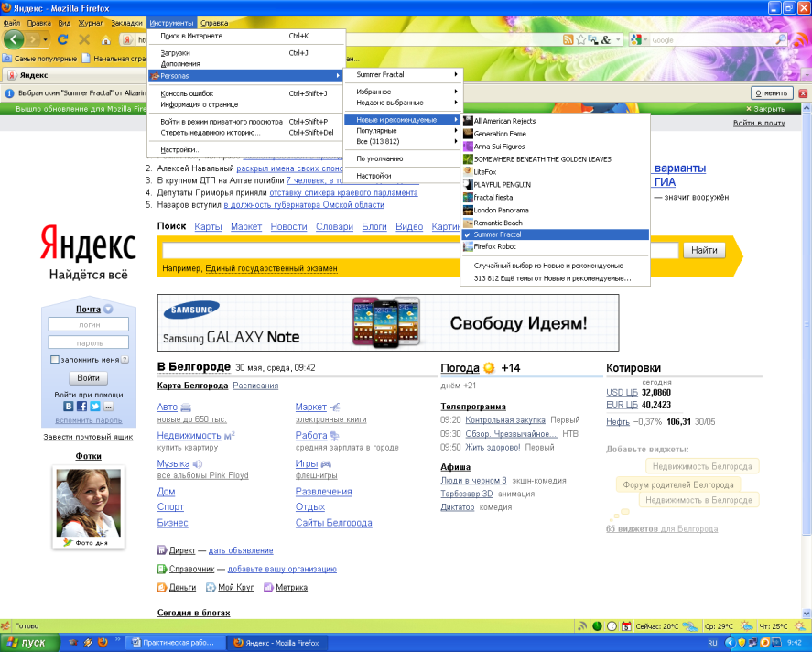Screen dimensions: 812x652
Task: Apply the Romantic Beach persona
Action: pos(555,223)
